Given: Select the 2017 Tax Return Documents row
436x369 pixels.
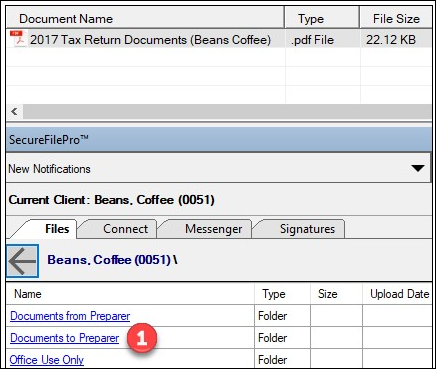Looking at the screenshot, I should [219, 39].
